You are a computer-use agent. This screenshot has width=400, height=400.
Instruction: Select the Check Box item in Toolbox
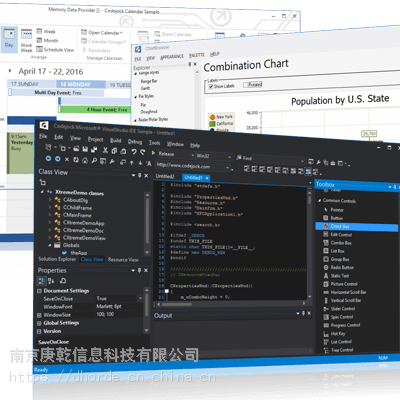(x=356, y=227)
